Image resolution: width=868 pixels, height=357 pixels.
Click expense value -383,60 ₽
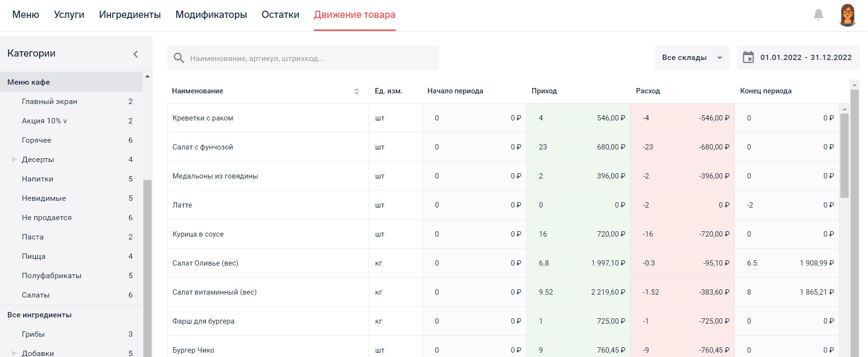pos(714,292)
